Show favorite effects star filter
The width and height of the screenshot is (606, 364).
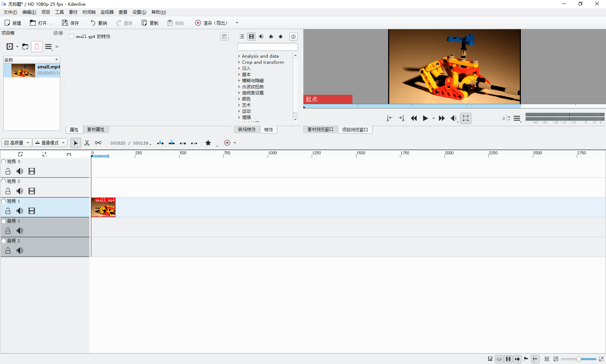pos(281,36)
